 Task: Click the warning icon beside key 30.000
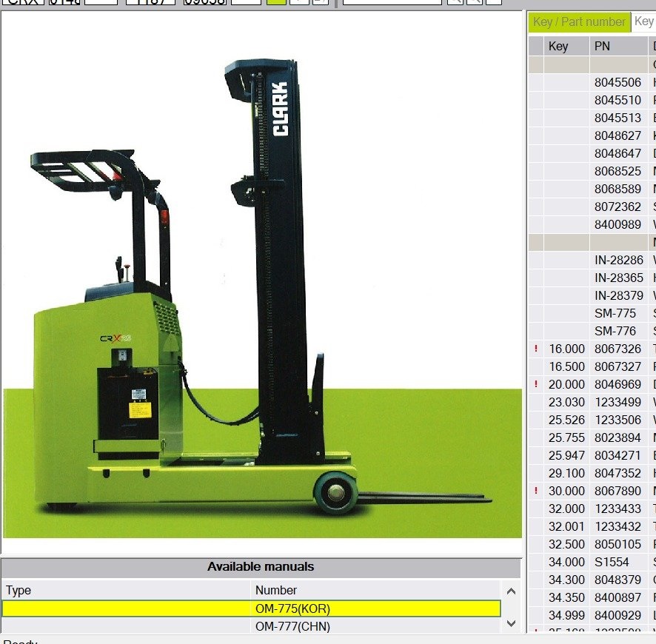coord(536,491)
